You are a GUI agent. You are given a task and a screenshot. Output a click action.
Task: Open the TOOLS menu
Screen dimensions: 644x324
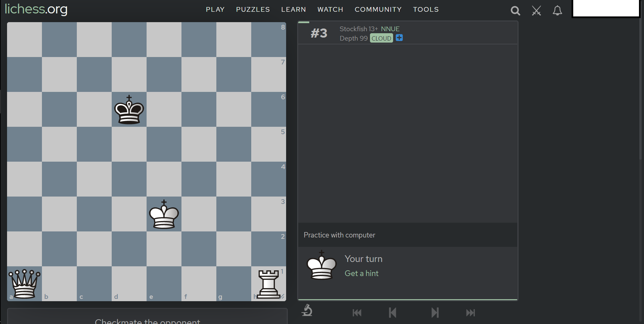[x=426, y=9]
